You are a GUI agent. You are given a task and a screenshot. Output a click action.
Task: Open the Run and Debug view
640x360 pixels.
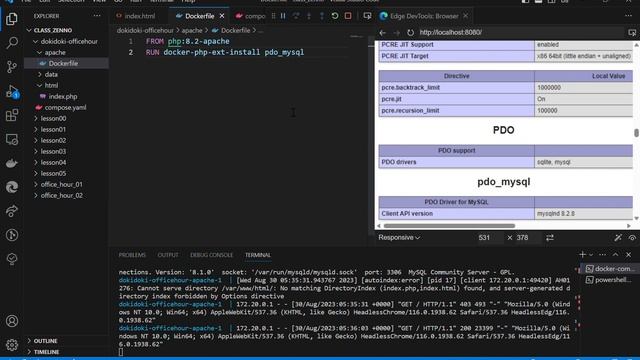pyautogui.click(x=12, y=91)
